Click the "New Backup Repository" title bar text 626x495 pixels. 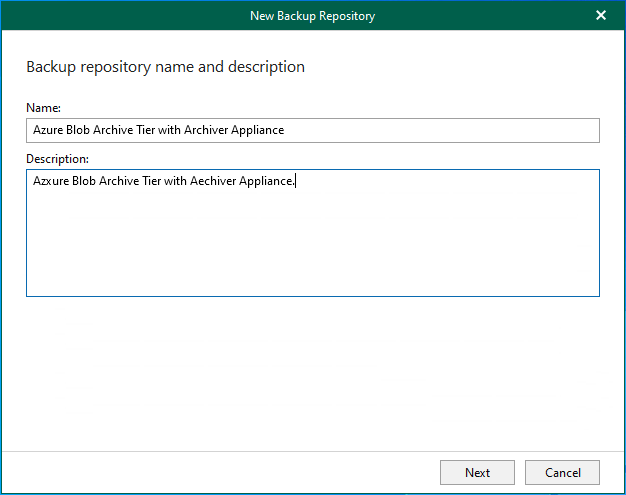[x=312, y=15]
